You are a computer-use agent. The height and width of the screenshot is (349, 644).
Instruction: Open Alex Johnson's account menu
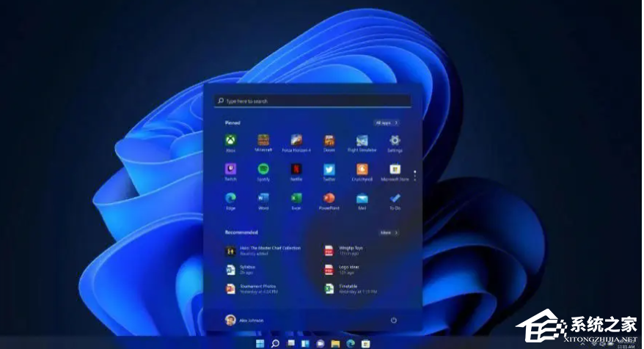(244, 320)
